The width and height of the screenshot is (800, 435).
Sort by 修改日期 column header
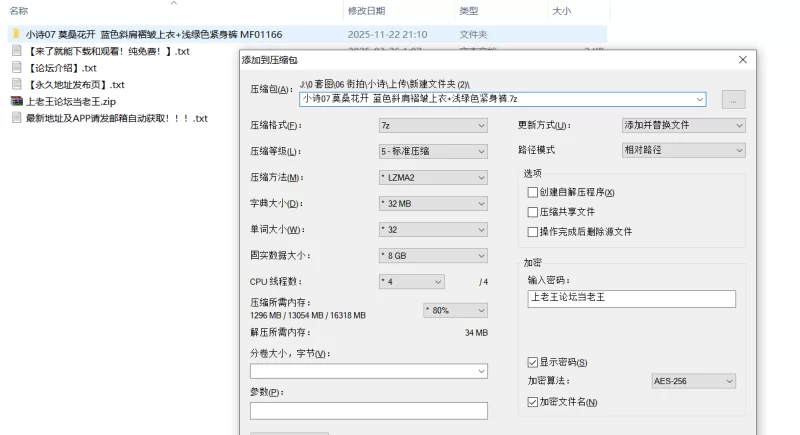click(x=366, y=11)
